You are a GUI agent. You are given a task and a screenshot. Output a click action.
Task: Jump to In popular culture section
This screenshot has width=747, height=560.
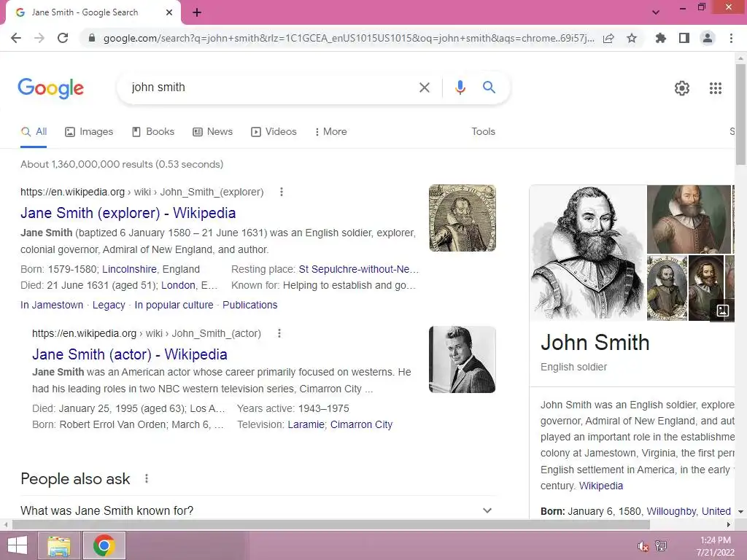point(174,306)
